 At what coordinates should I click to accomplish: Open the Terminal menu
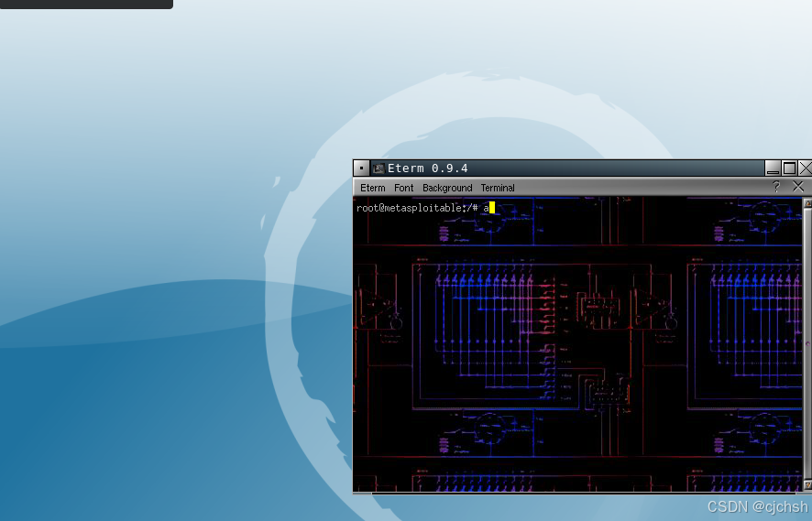tap(497, 188)
